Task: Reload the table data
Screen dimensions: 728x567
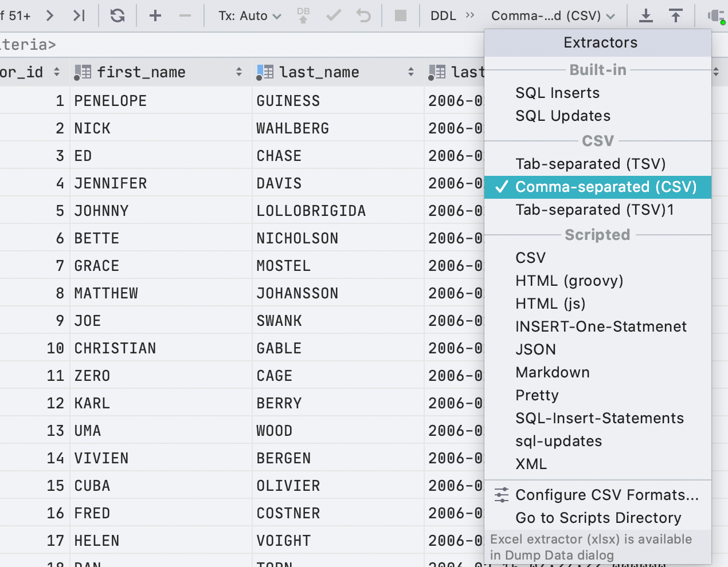Action: click(118, 15)
